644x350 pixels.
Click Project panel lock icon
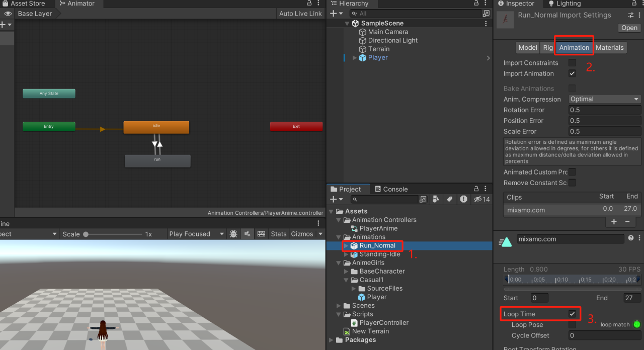click(x=476, y=189)
